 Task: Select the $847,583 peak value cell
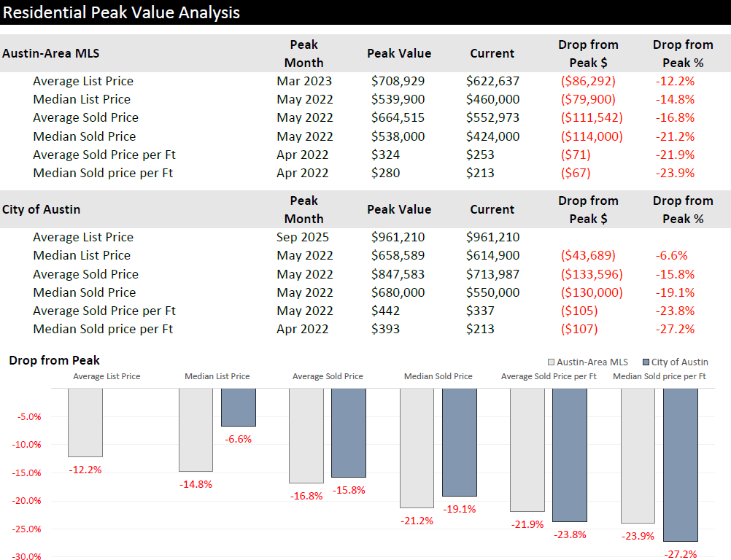point(398,274)
